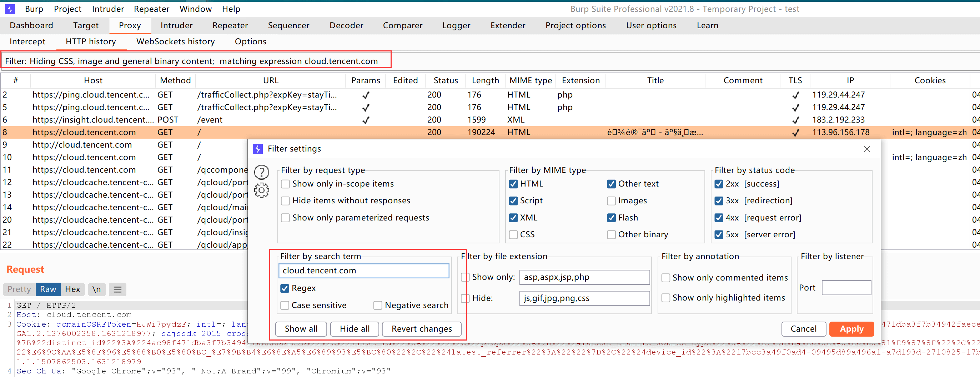Toggle the \n non-printable characters button

tap(97, 289)
